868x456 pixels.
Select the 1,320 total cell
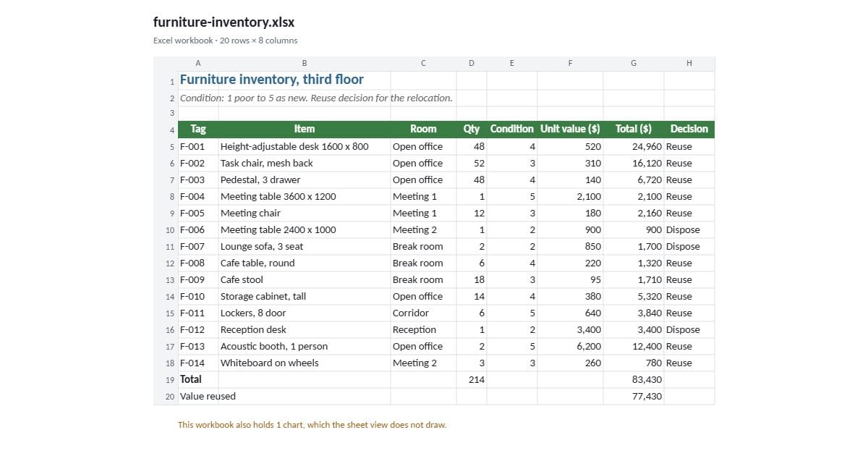(634, 263)
